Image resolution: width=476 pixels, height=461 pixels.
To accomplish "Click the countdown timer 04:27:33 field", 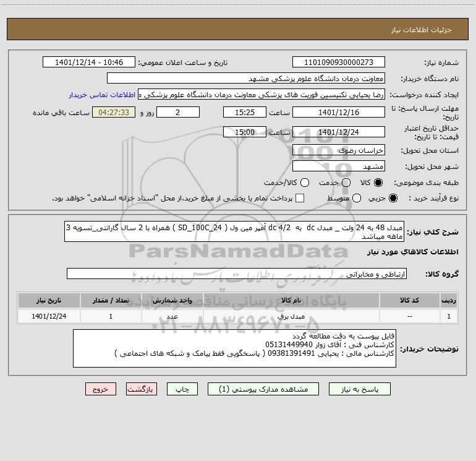I will tap(114, 113).
